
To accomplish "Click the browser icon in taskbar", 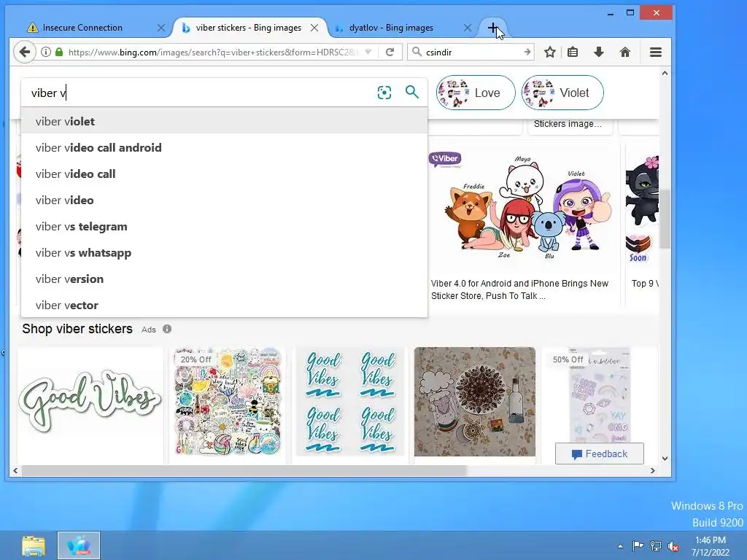I will pos(79,545).
